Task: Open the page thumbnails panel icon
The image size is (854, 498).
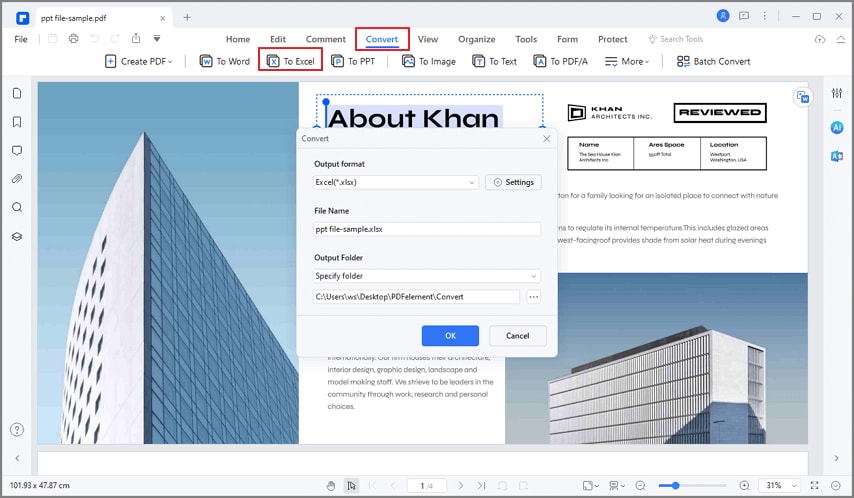Action: [17, 93]
